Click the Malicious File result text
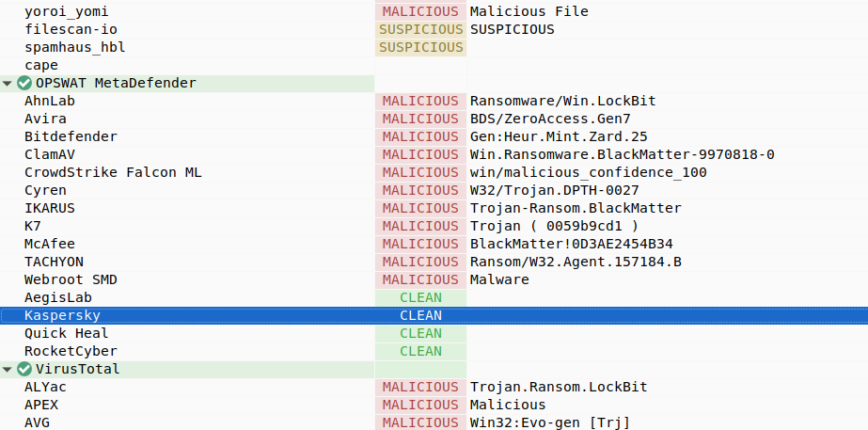868x430 pixels. tap(529, 11)
